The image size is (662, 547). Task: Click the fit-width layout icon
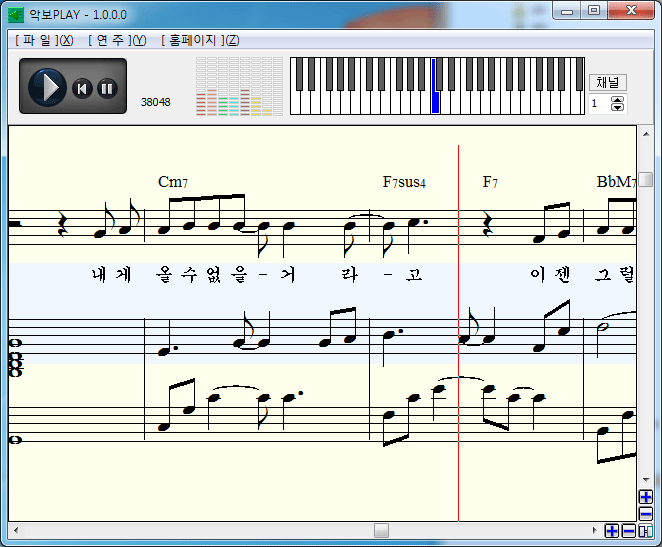click(646, 531)
